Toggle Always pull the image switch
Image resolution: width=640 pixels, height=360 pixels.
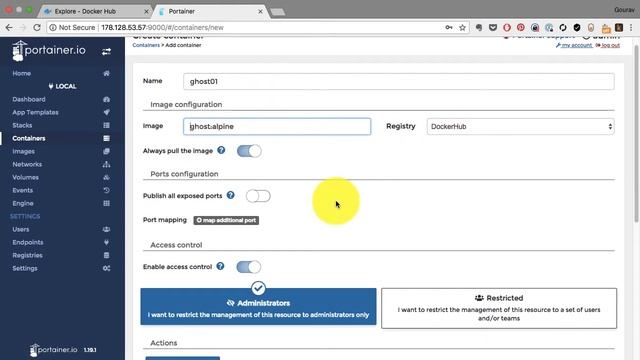(249, 151)
